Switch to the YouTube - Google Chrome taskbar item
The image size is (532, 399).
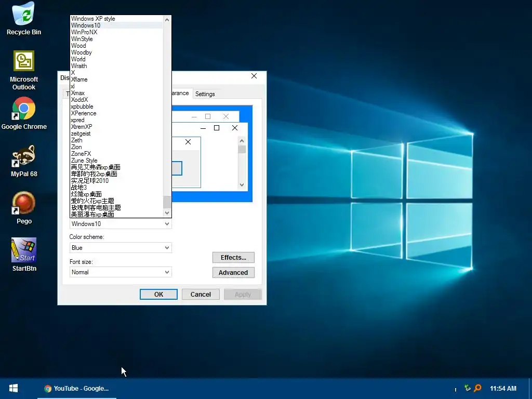[x=77, y=389]
